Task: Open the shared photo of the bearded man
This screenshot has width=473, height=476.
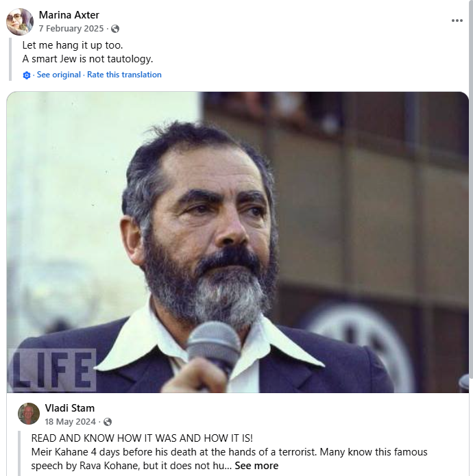Action: pos(238,242)
